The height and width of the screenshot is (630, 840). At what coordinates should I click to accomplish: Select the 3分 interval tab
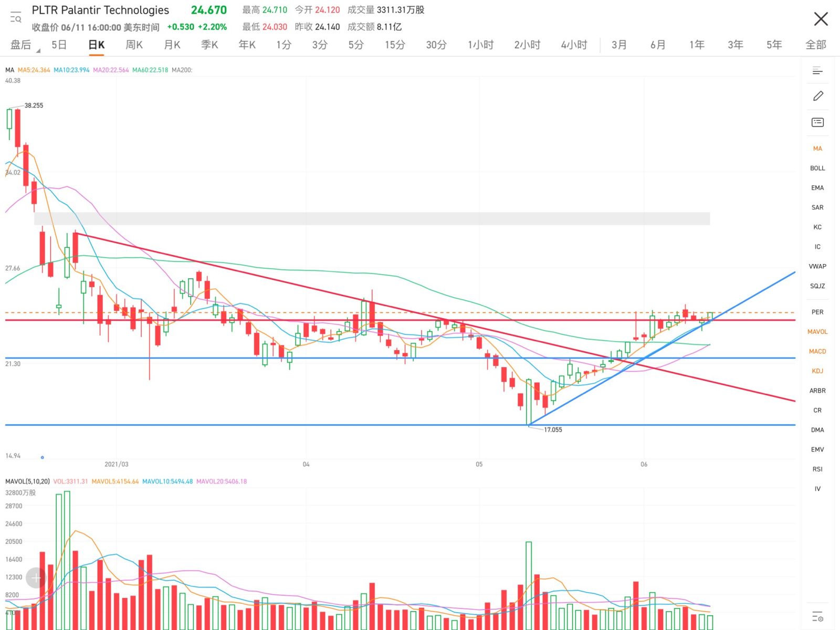[x=320, y=45]
